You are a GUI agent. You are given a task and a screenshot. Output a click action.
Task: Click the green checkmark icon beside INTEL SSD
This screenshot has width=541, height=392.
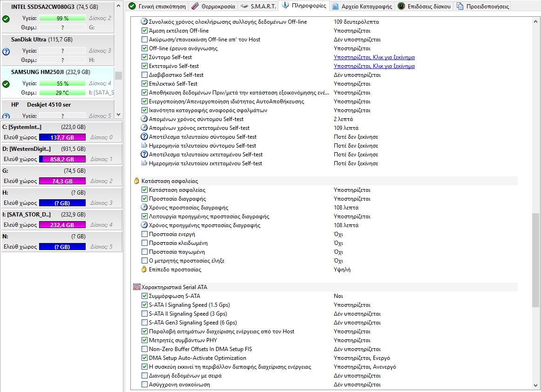click(x=6, y=19)
